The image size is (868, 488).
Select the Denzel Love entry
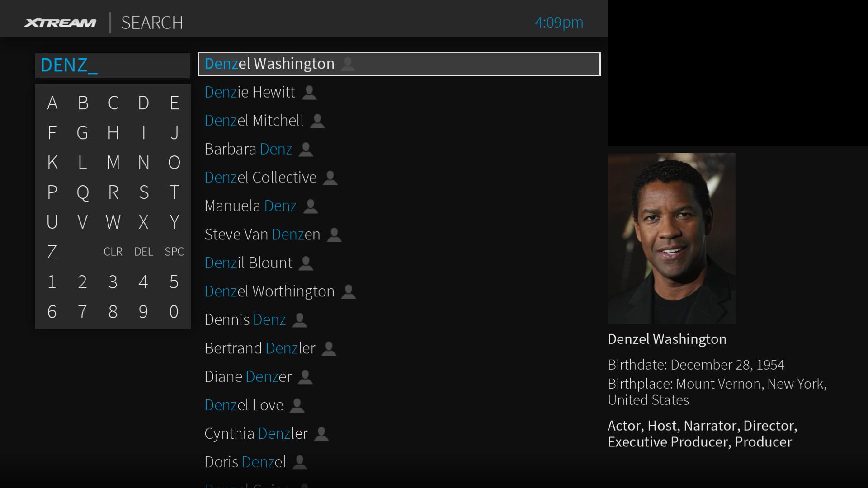(x=399, y=405)
